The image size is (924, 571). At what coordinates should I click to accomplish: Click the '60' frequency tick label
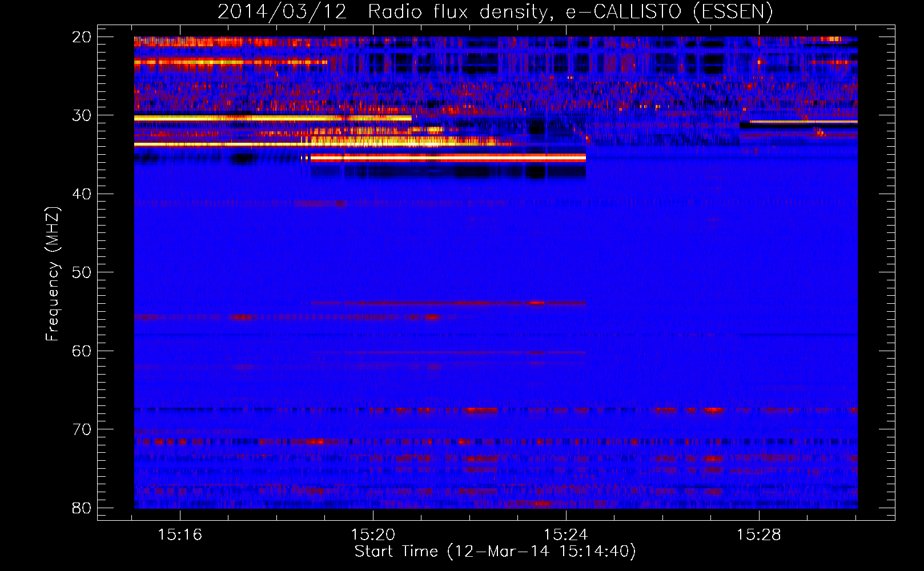tap(82, 351)
